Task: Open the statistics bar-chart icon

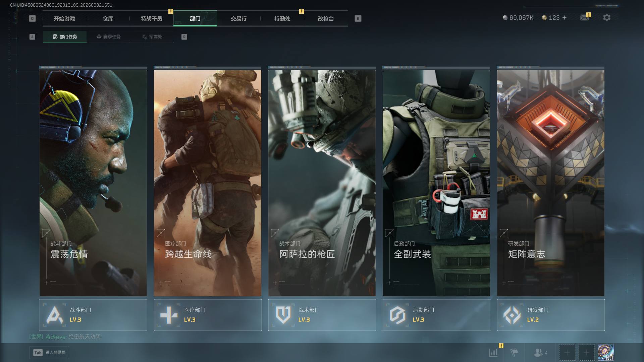Action: pos(493,353)
